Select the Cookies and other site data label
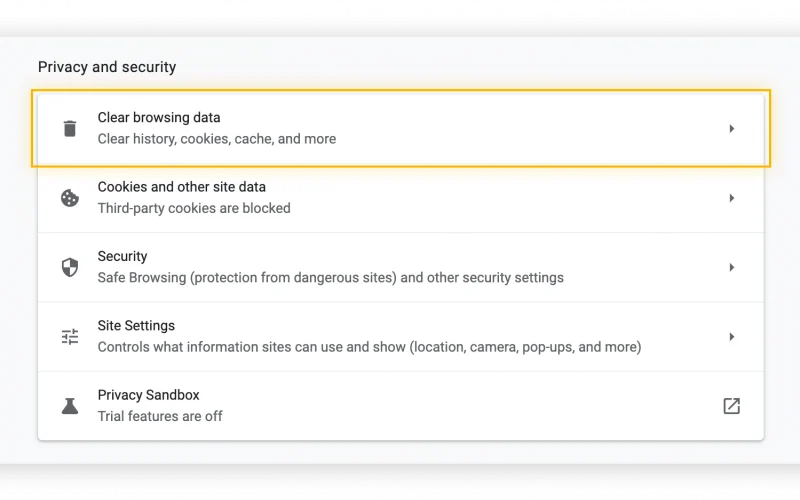Screen dimensions: 800x500 click(181, 187)
